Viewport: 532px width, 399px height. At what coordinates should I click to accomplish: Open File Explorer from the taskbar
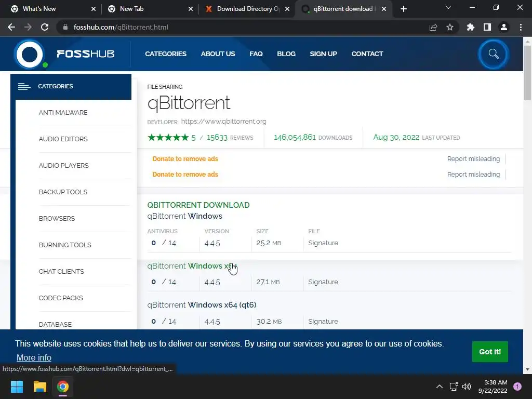(x=39, y=387)
